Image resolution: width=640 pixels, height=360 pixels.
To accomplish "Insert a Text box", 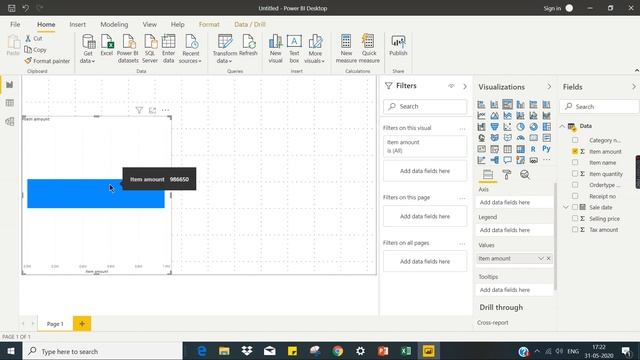I will 294,49.
